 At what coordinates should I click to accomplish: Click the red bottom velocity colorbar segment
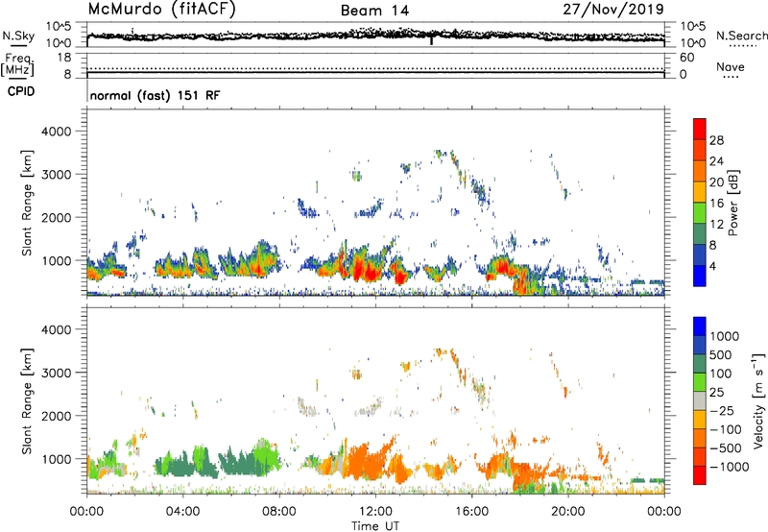[x=700, y=475]
